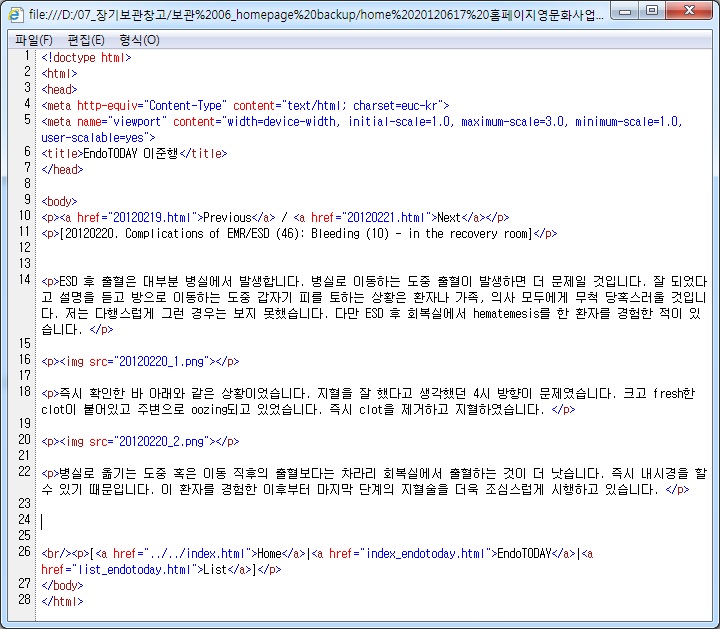Click the "20120221.html" href value
The width and height of the screenshot is (720, 629).
click(x=389, y=218)
